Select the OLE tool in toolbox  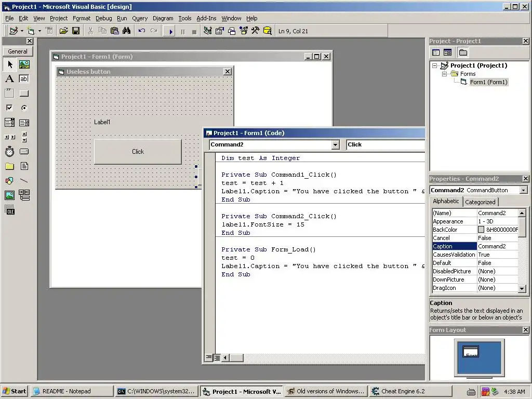coord(10,210)
